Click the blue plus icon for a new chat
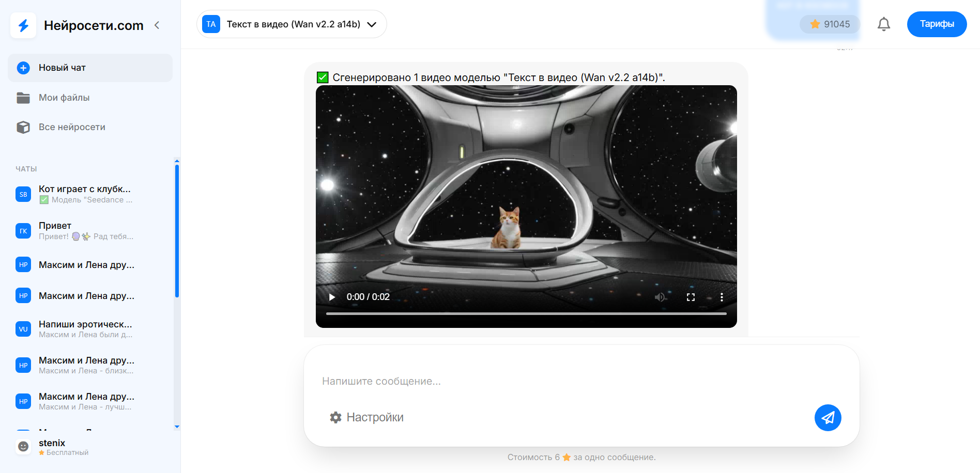Screen dimensions: 980x473 [x=23, y=68]
